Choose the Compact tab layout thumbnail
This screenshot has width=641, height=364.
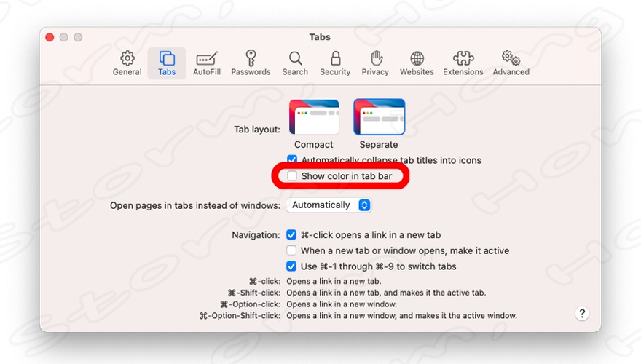click(x=314, y=116)
